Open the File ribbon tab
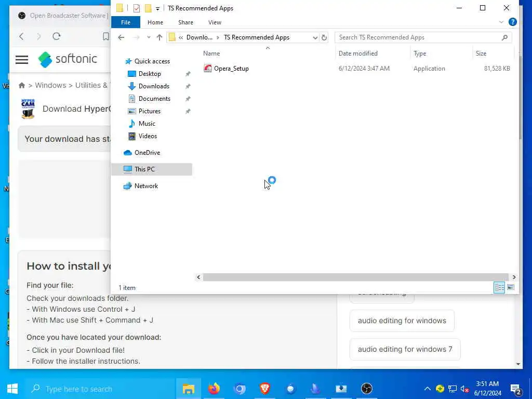The image size is (532, 399). click(x=126, y=22)
